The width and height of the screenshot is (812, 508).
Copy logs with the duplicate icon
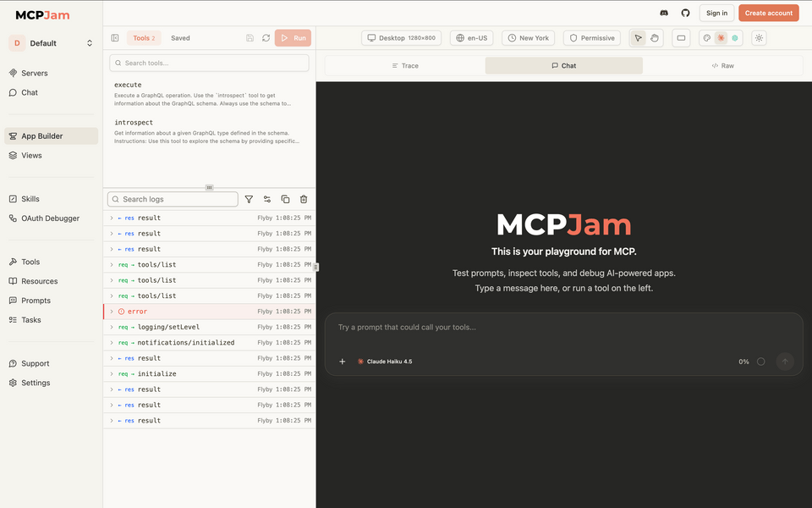click(285, 199)
